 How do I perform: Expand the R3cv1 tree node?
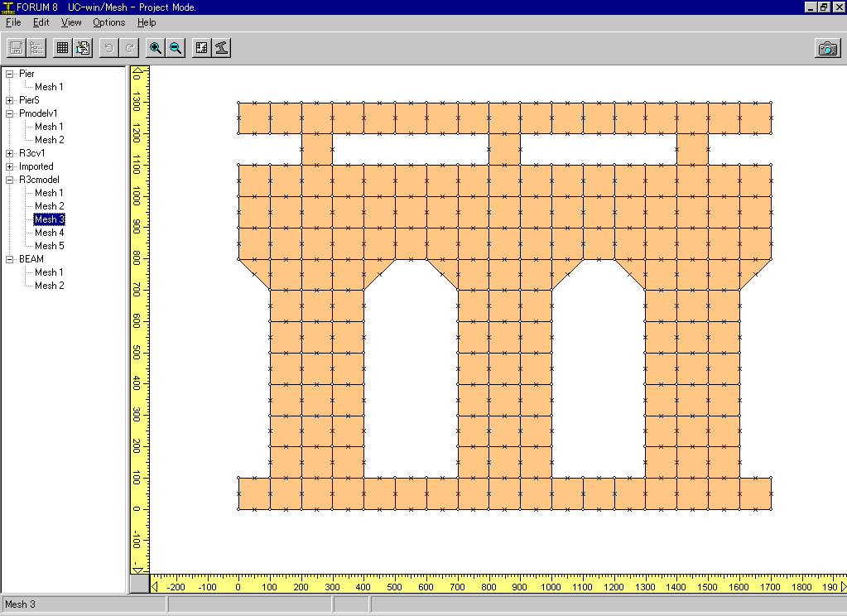point(9,153)
